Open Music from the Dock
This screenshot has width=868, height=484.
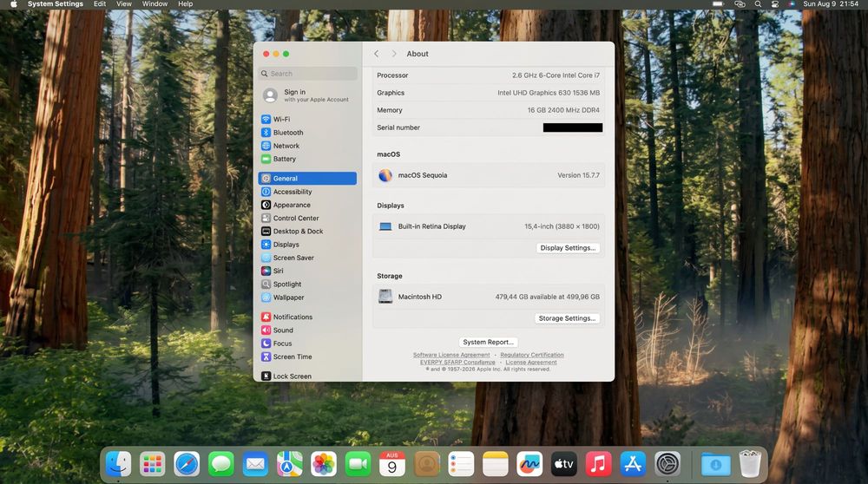pyautogui.click(x=598, y=464)
